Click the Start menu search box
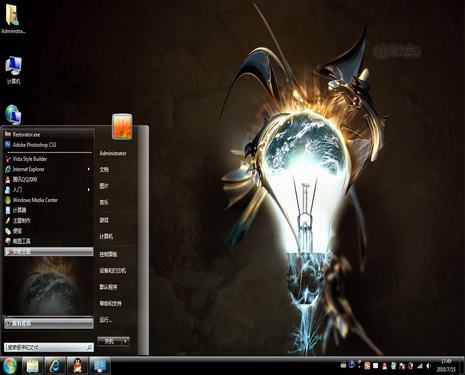The height and width of the screenshot is (375, 465). pos(49,348)
